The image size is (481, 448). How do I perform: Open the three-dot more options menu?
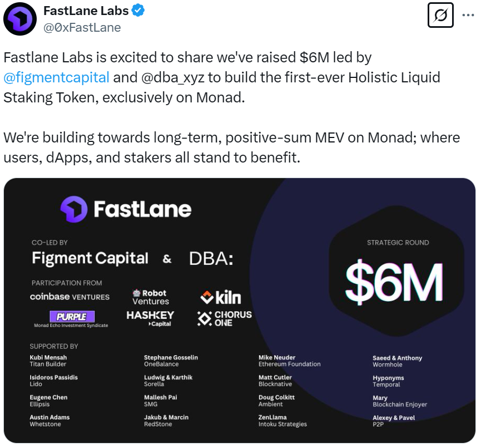(x=467, y=16)
